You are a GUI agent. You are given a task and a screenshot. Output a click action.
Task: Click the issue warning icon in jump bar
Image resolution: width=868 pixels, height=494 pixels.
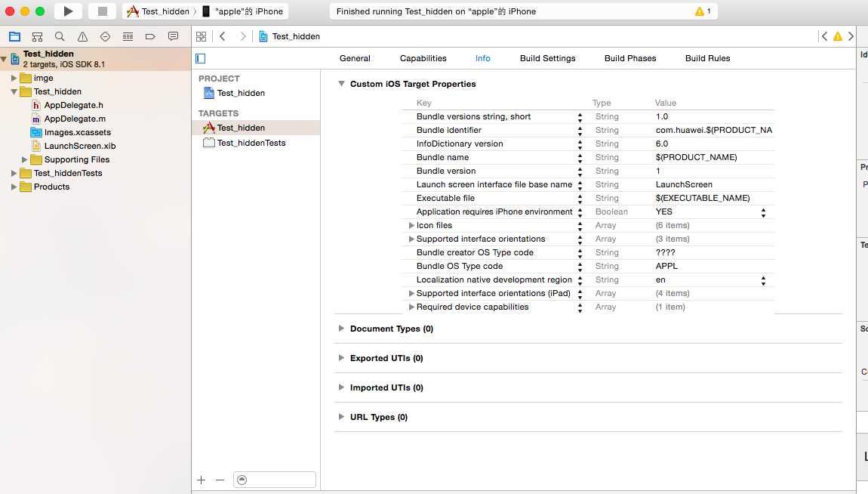pos(838,36)
